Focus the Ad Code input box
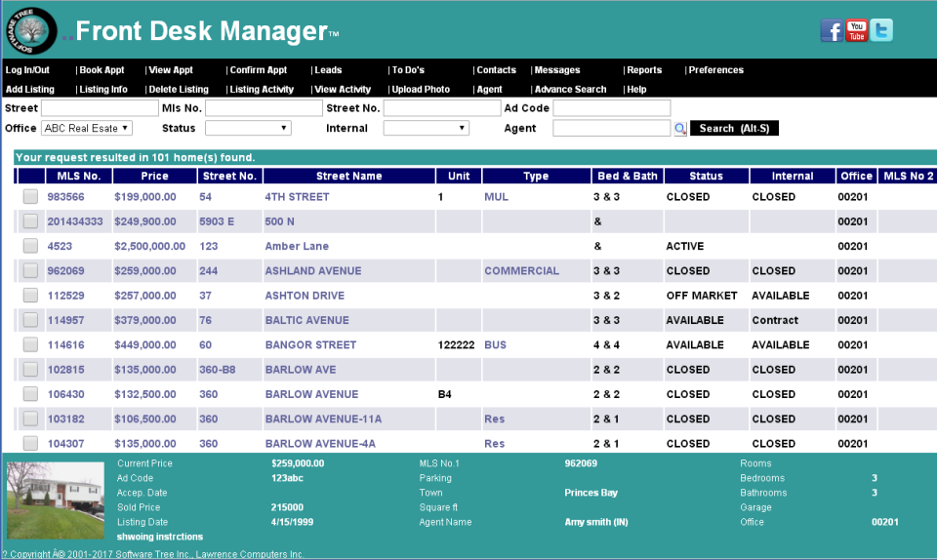The width and height of the screenshot is (937, 560). pos(612,108)
